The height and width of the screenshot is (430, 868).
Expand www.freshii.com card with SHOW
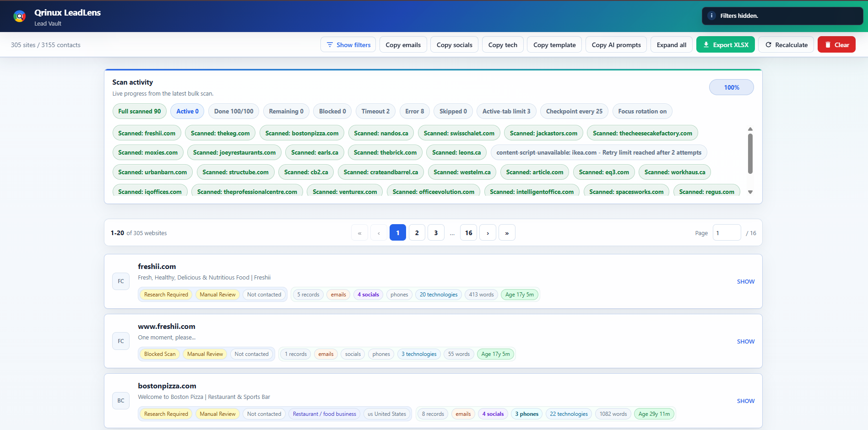click(x=746, y=341)
